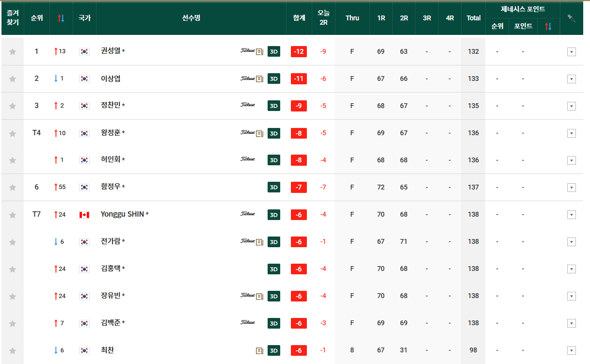590x364 pixels.
Task: Click the Titleist logo beside 전가람
Action: pos(248,240)
